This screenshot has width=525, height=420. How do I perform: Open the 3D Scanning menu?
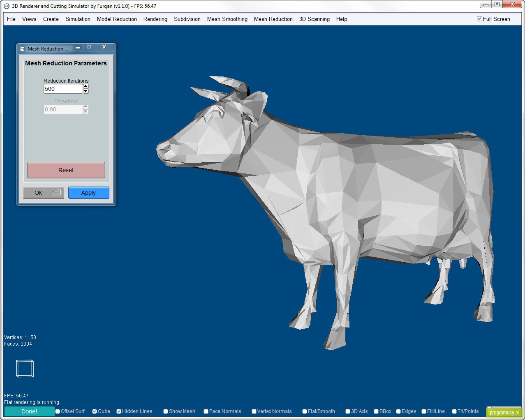(x=314, y=19)
